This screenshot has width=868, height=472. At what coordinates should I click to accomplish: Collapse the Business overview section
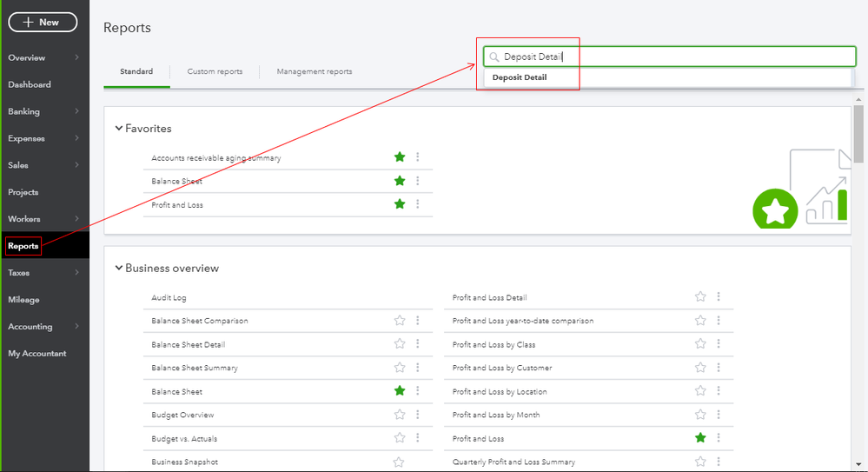pos(119,269)
